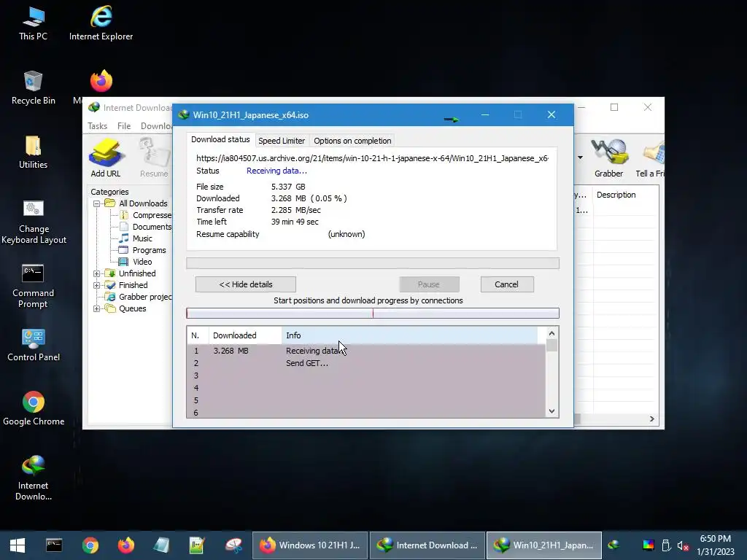Open the Tasks menu in IDM
747x560 pixels.
(x=97, y=125)
